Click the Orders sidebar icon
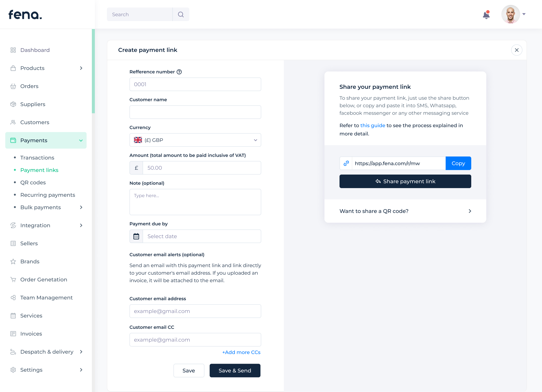This screenshot has width=542, height=392. (x=13, y=86)
